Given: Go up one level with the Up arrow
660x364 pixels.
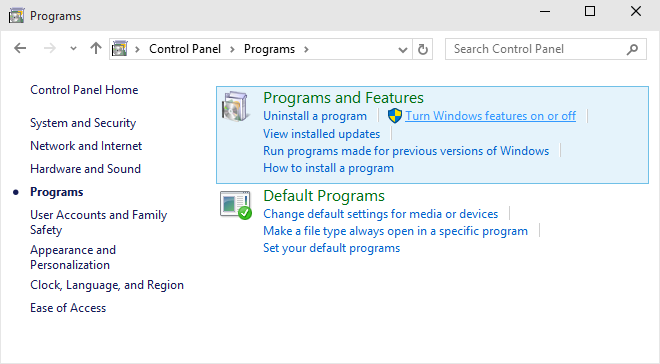Looking at the screenshot, I should pos(96,48).
